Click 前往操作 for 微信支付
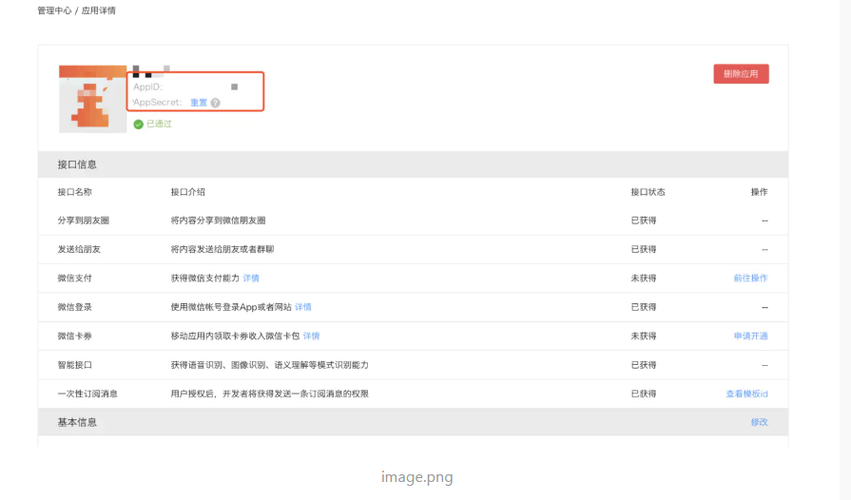The width and height of the screenshot is (851, 500). [751, 278]
